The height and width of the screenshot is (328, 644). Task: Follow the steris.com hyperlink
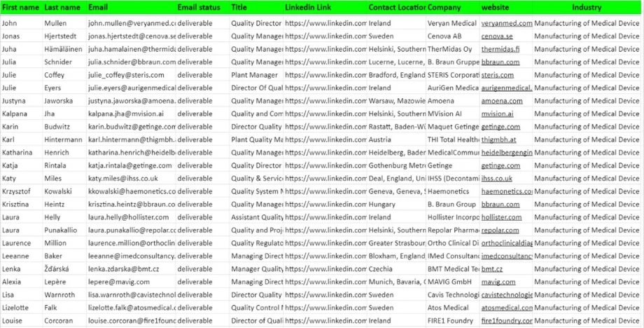coord(497,75)
